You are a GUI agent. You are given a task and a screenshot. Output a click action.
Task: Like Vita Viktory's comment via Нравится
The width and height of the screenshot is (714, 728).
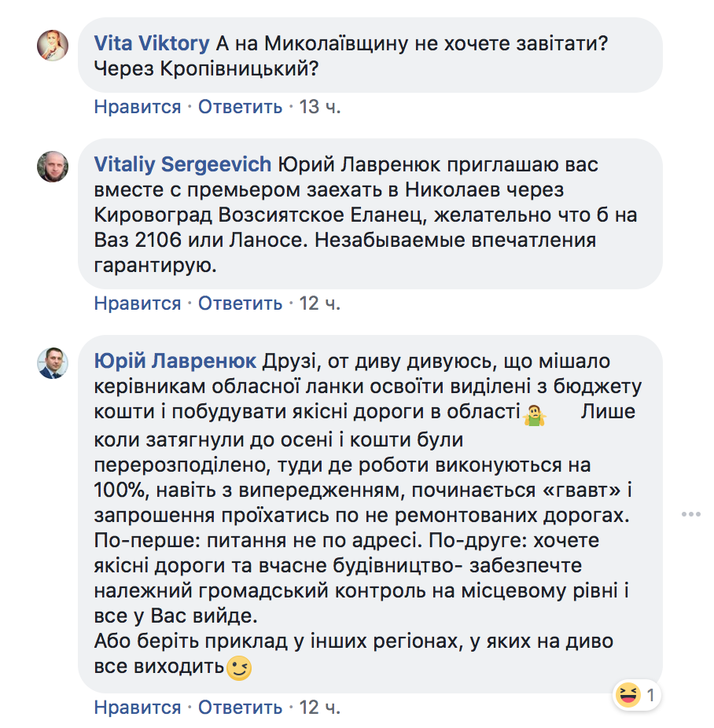point(138,107)
